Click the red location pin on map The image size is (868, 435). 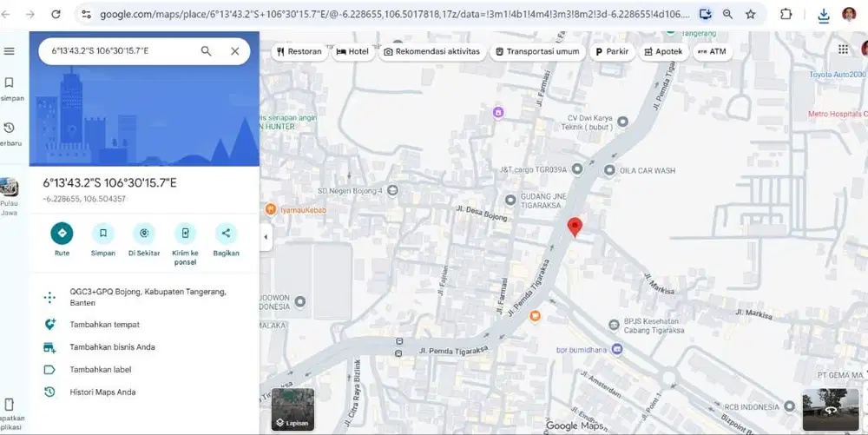point(575,227)
